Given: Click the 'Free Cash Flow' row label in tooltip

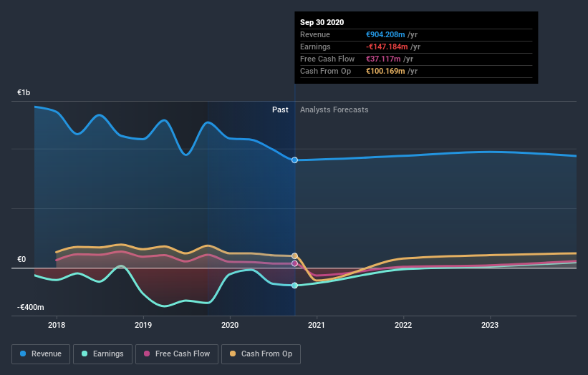Looking at the screenshot, I should point(327,59).
